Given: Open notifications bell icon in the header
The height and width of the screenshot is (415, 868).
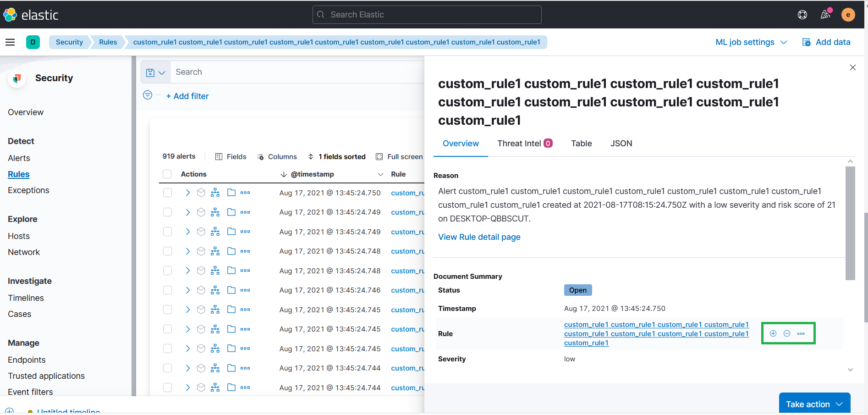Looking at the screenshot, I should coord(825,14).
